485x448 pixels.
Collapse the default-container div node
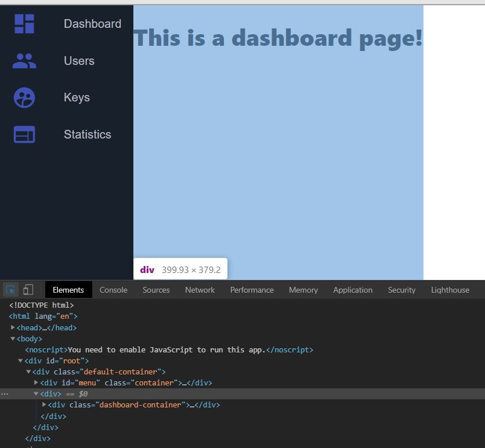coord(28,371)
